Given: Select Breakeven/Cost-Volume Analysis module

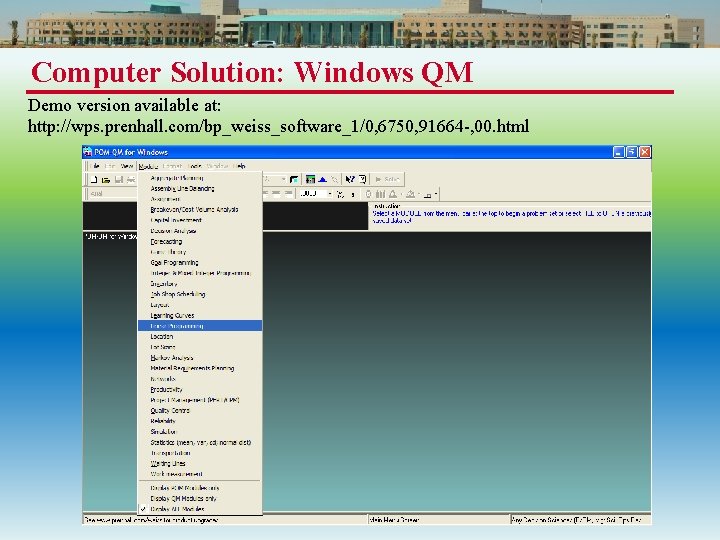Looking at the screenshot, I should click(200, 210).
